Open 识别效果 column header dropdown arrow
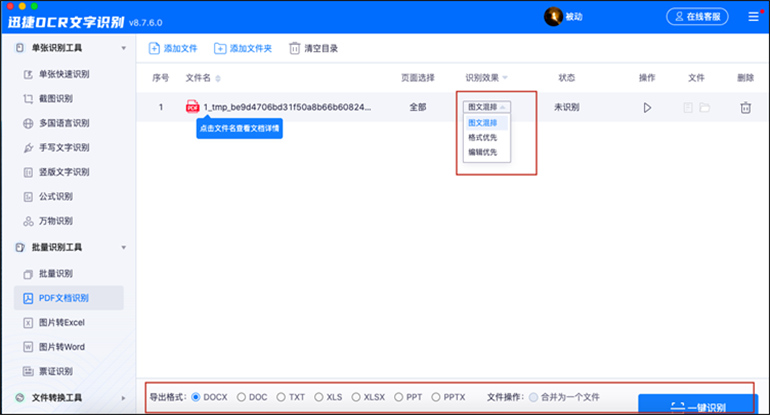Viewport: 770px width, 415px height. tap(505, 78)
